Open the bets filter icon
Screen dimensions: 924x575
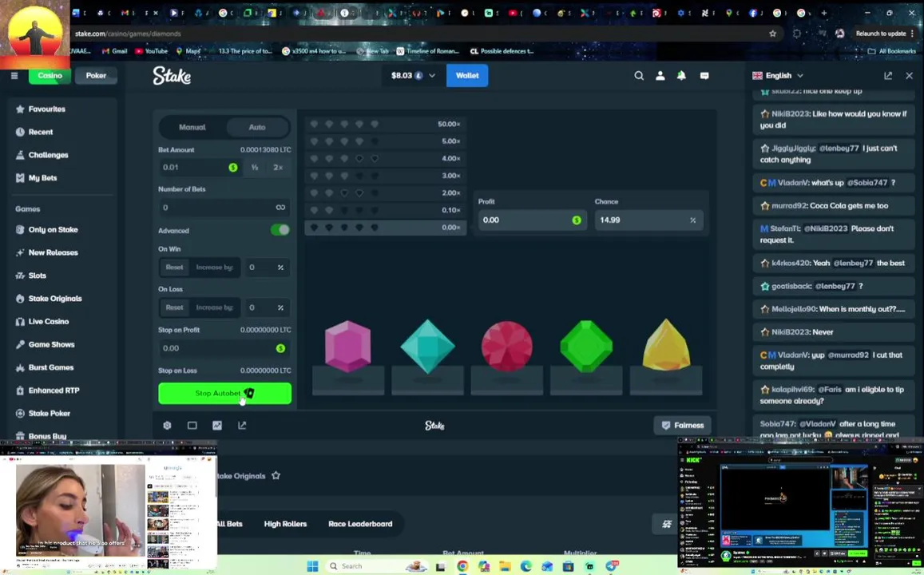pyautogui.click(x=667, y=524)
